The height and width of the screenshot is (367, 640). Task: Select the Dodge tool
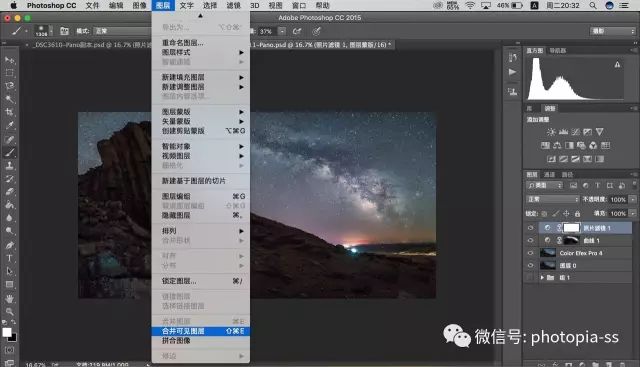tap(9, 231)
